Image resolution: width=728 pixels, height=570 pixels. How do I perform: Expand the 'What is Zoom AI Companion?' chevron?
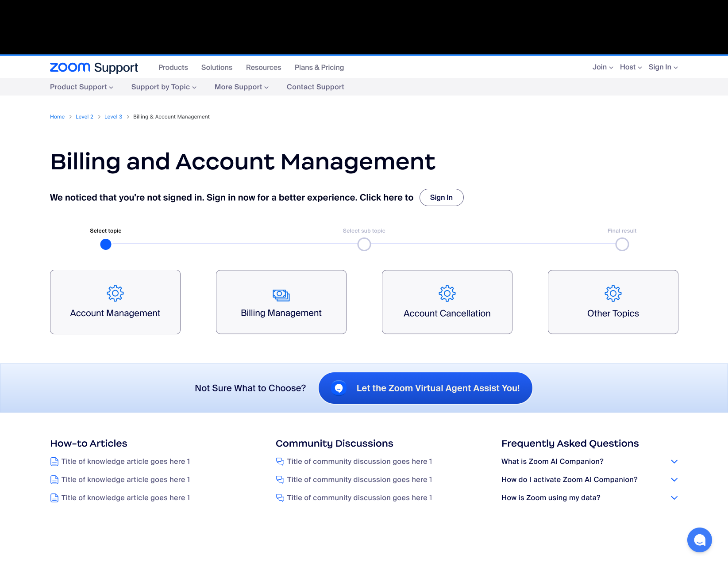pyautogui.click(x=674, y=462)
